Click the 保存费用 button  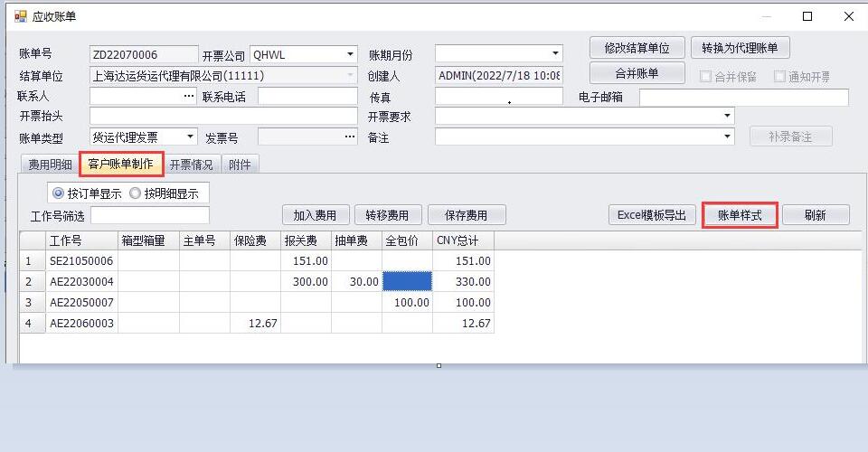[x=466, y=215]
